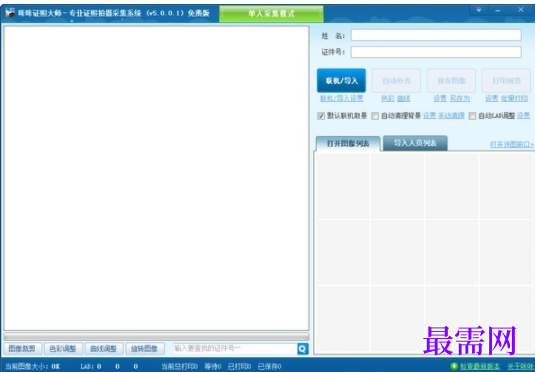Open the 曲线 link under 自动补光
Viewport: 535px width, 372px height.
(x=404, y=99)
